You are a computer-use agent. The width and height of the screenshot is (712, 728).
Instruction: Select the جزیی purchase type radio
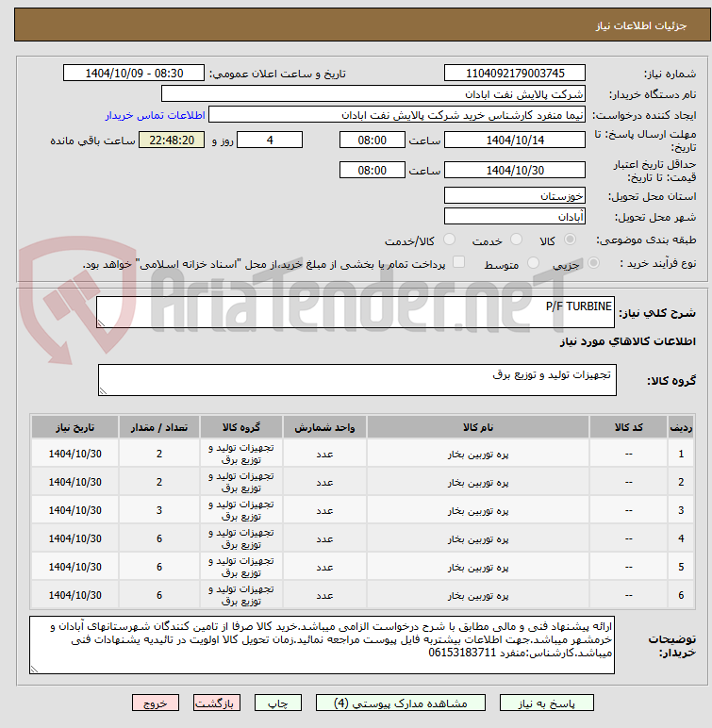click(x=593, y=263)
